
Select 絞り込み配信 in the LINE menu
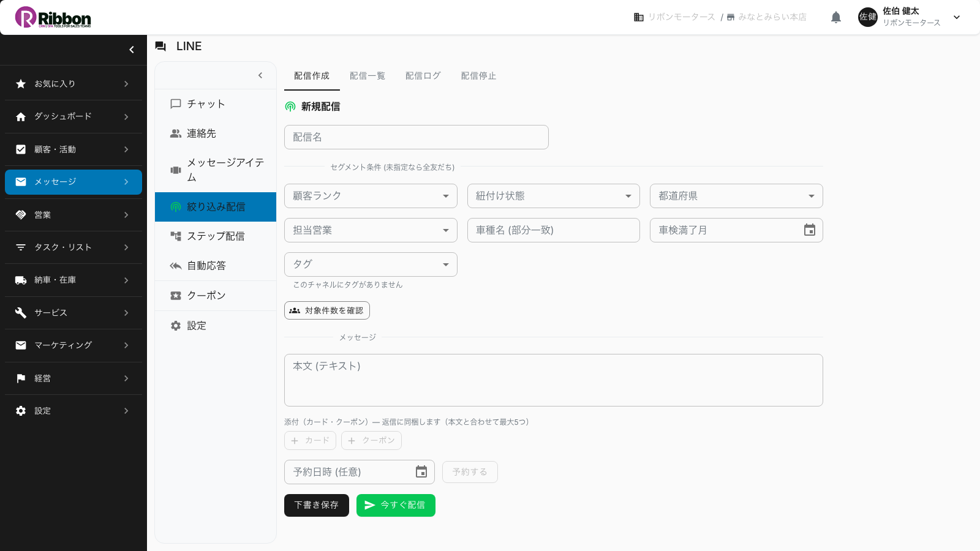point(216,207)
